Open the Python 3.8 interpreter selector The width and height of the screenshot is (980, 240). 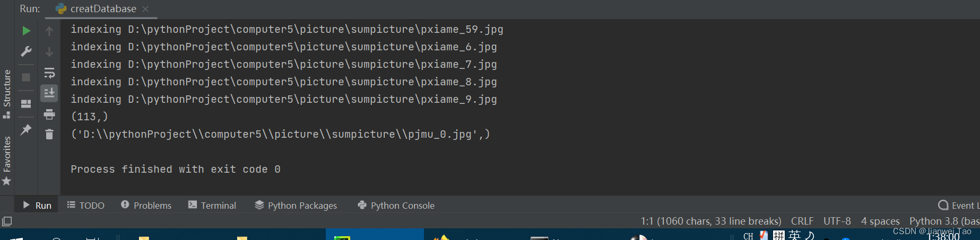944,221
